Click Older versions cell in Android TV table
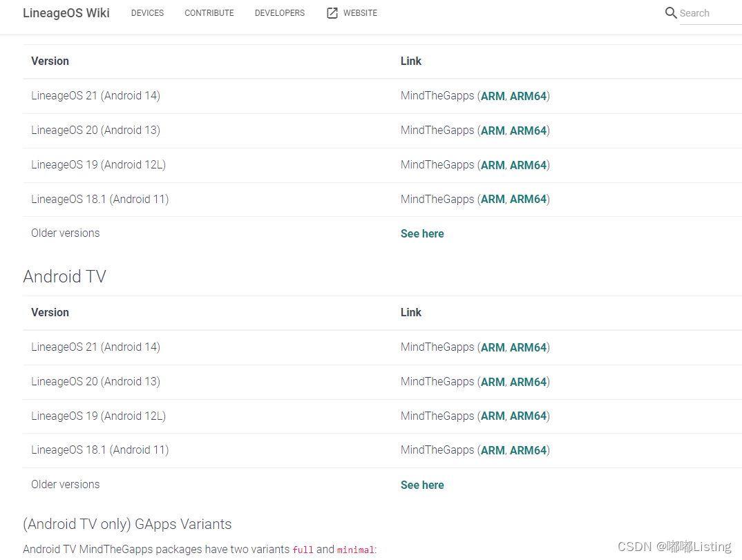 pyautogui.click(x=66, y=484)
